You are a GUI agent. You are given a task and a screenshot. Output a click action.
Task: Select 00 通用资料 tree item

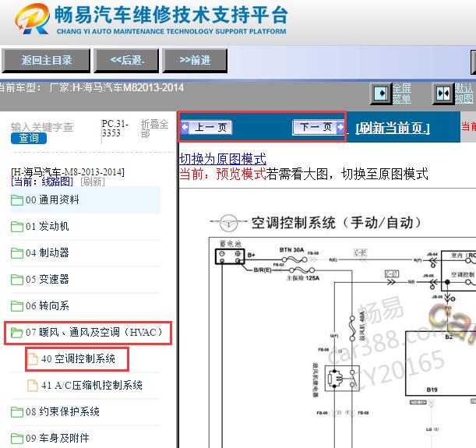coord(85,200)
